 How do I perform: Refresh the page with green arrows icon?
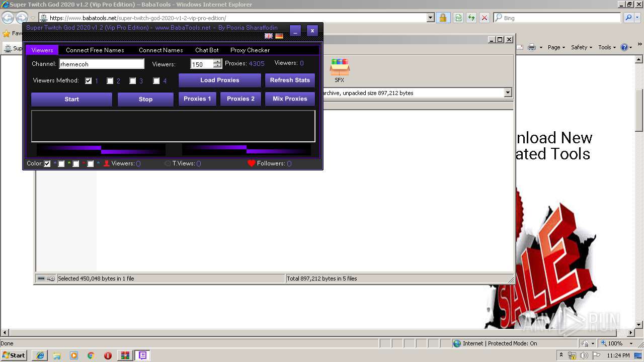click(471, 18)
